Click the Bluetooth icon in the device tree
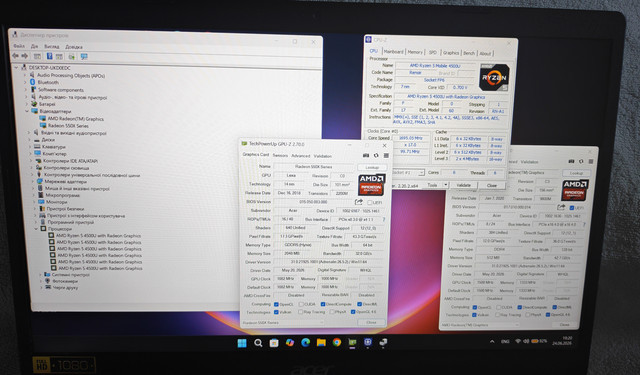640x375 pixels. tap(33, 82)
